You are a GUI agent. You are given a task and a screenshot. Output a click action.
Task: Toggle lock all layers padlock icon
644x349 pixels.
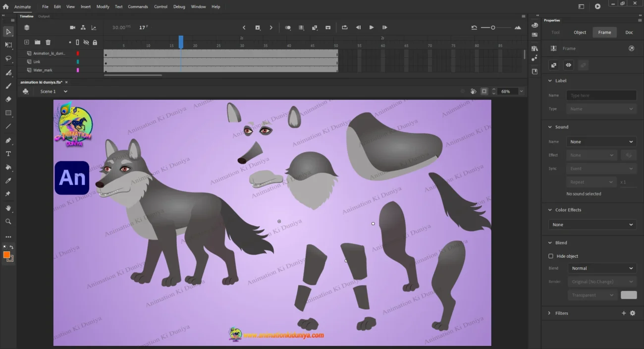click(95, 43)
